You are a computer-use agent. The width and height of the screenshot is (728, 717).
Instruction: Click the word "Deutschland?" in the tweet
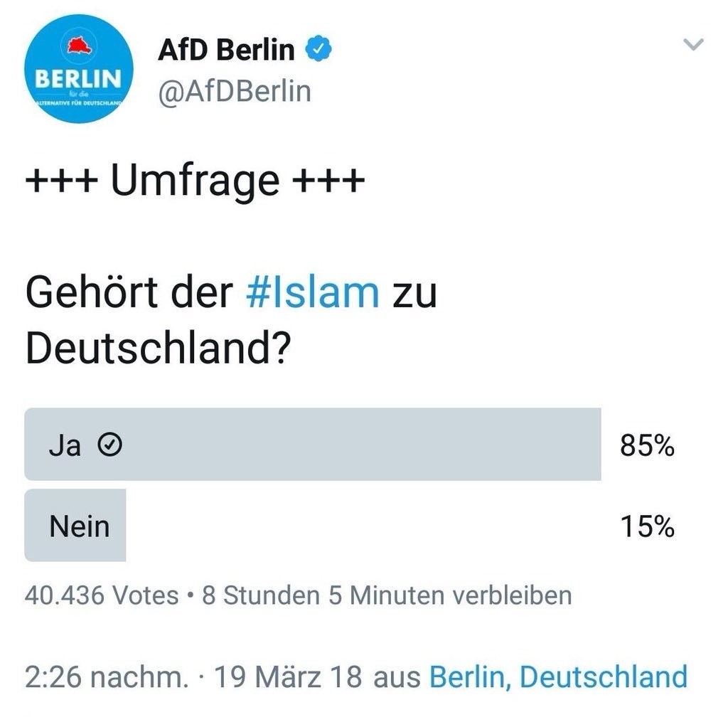click(156, 348)
